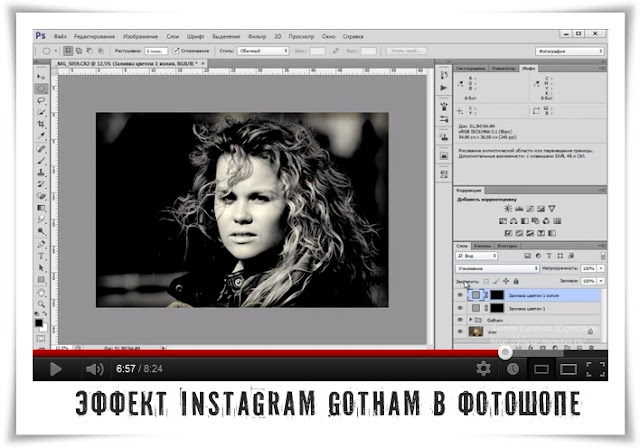Open the Opacity slider arrow
This screenshot has width=640, height=448.
pos(601,268)
